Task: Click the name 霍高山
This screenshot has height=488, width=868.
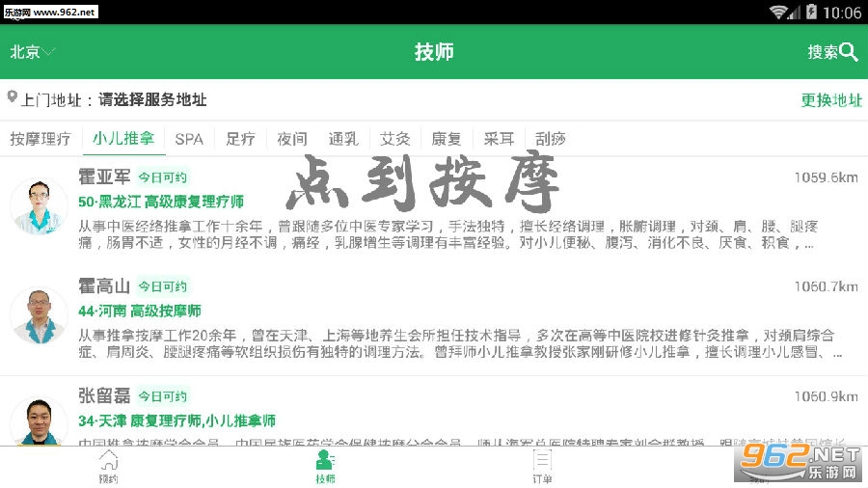Action: (x=104, y=286)
